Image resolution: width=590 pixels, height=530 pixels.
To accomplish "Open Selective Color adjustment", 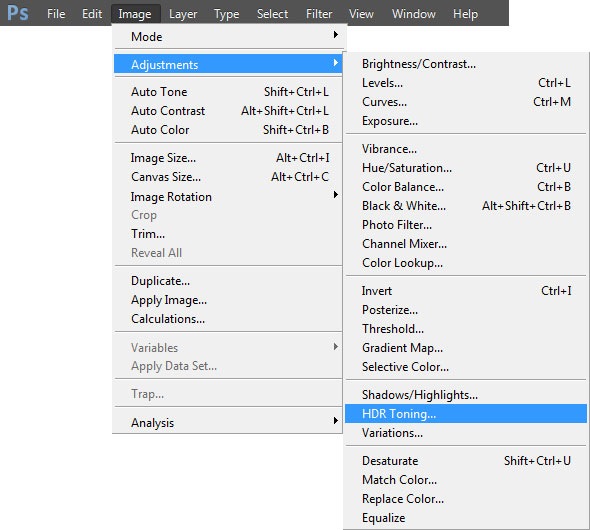I will click(x=466, y=367).
